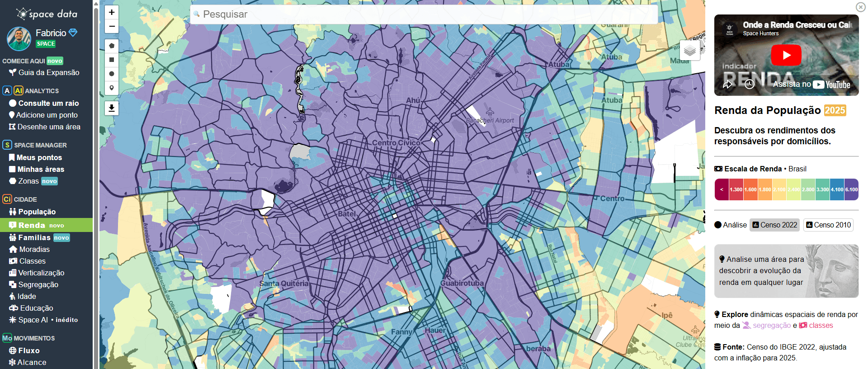868x369 pixels.
Task: Open the Famílias layer
Action: coord(39,237)
